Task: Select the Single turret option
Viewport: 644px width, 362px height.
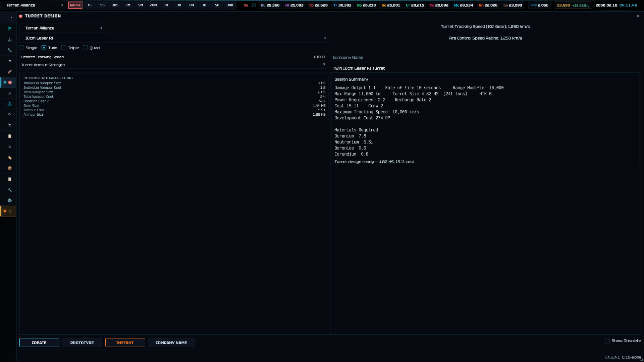Action: 21,48
